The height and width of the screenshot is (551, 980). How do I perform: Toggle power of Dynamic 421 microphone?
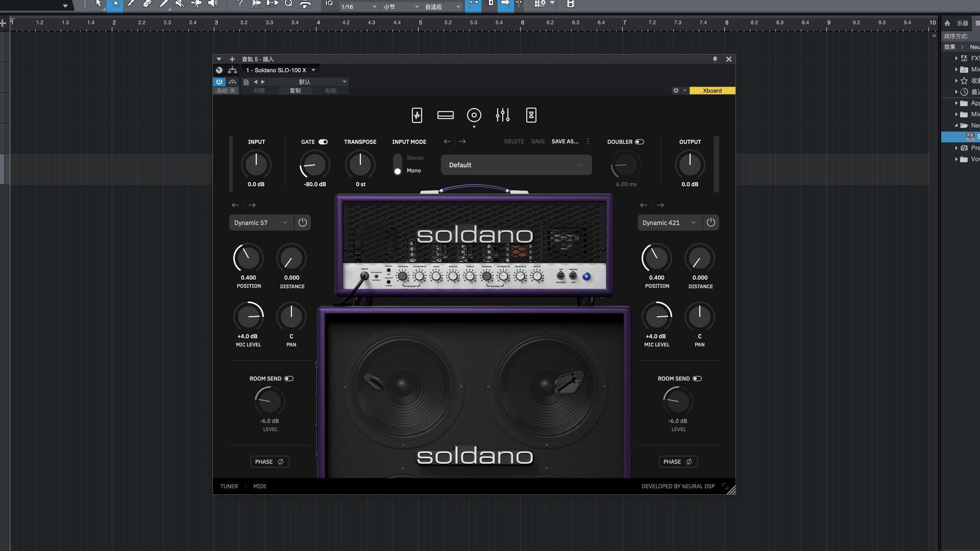coord(710,222)
